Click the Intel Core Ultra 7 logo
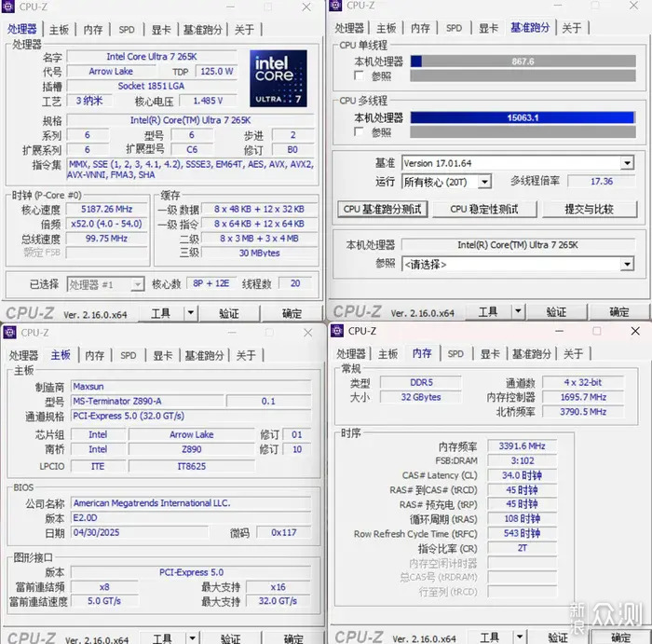652x644 pixels. tap(278, 78)
